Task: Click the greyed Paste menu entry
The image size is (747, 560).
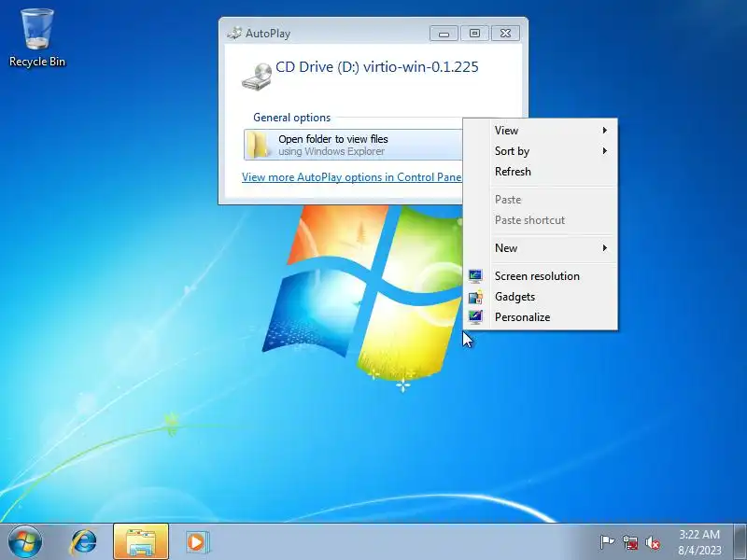Action: click(x=541, y=200)
